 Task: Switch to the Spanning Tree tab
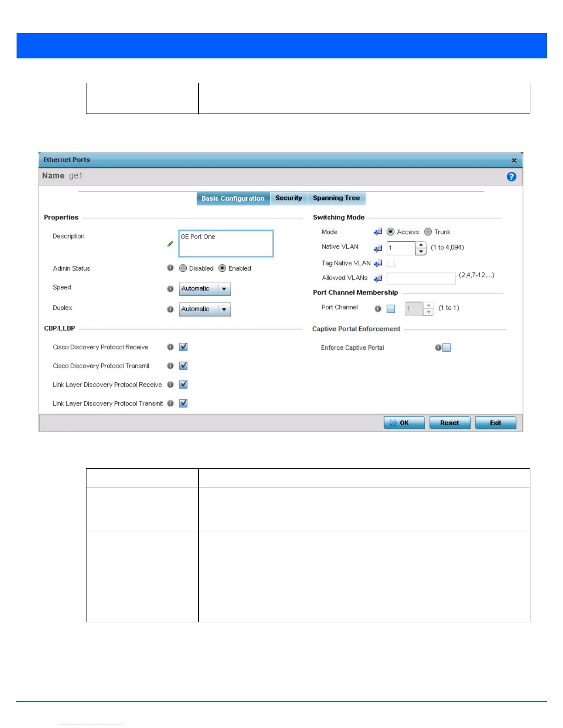pos(337,198)
